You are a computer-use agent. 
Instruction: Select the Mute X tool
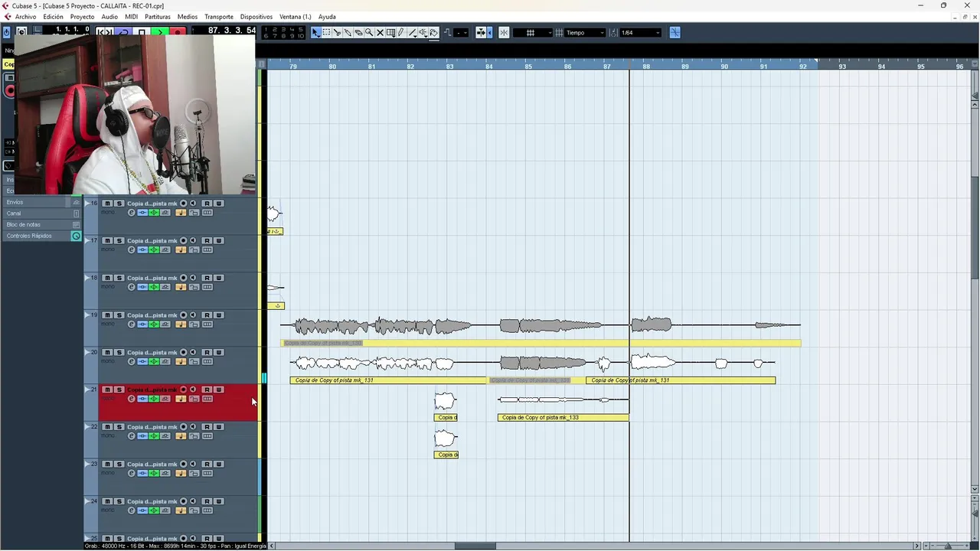tap(380, 33)
